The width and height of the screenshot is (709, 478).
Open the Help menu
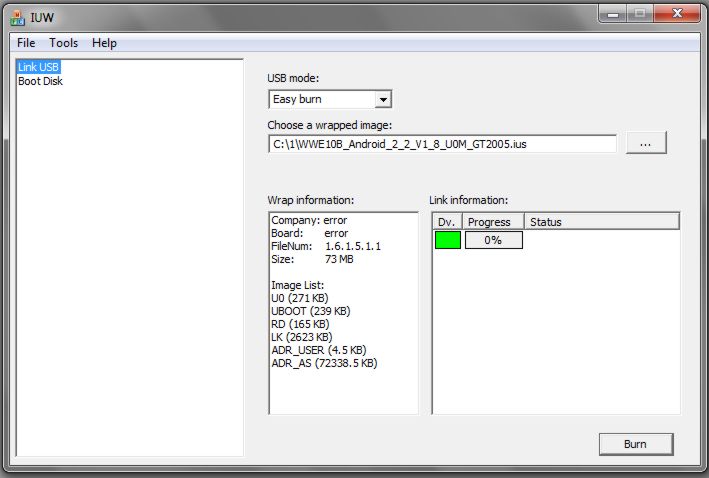point(104,43)
